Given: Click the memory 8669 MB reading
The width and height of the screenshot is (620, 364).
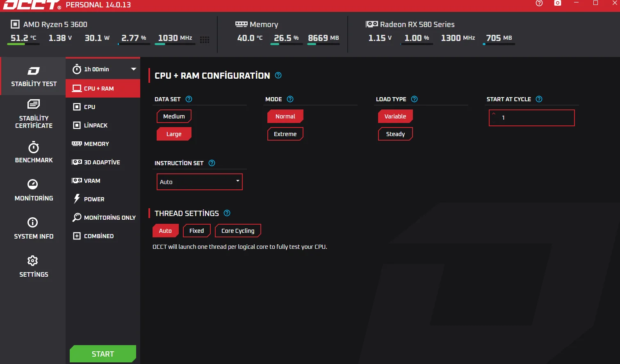Looking at the screenshot, I should click(x=324, y=38).
